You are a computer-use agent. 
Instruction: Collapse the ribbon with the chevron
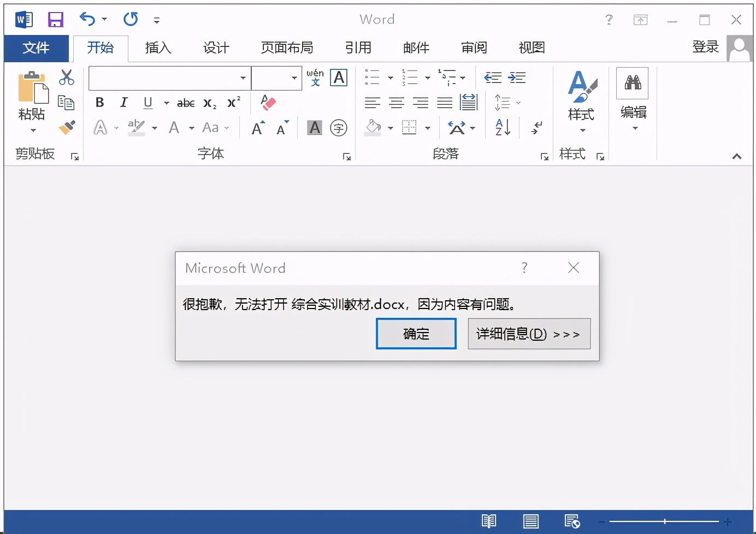tap(737, 157)
